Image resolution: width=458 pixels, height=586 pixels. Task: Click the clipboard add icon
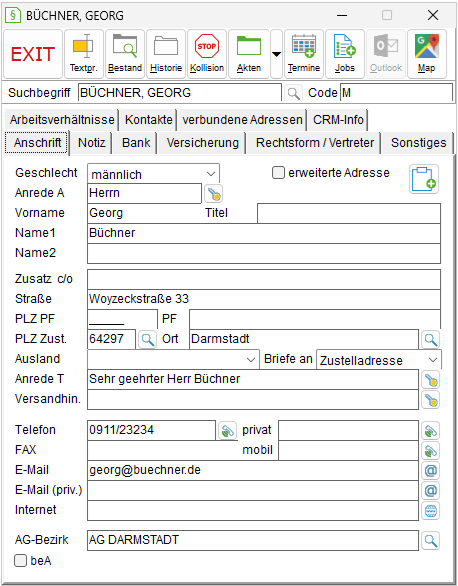pyautogui.click(x=424, y=179)
